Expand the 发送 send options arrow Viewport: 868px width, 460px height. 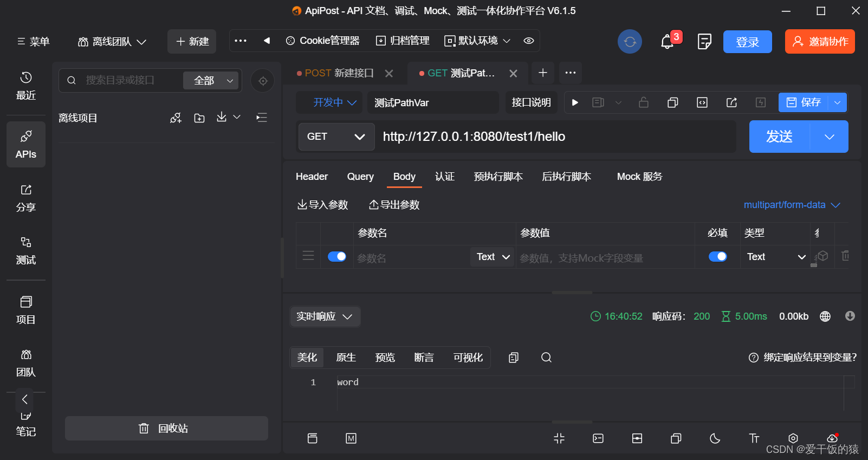pos(829,137)
